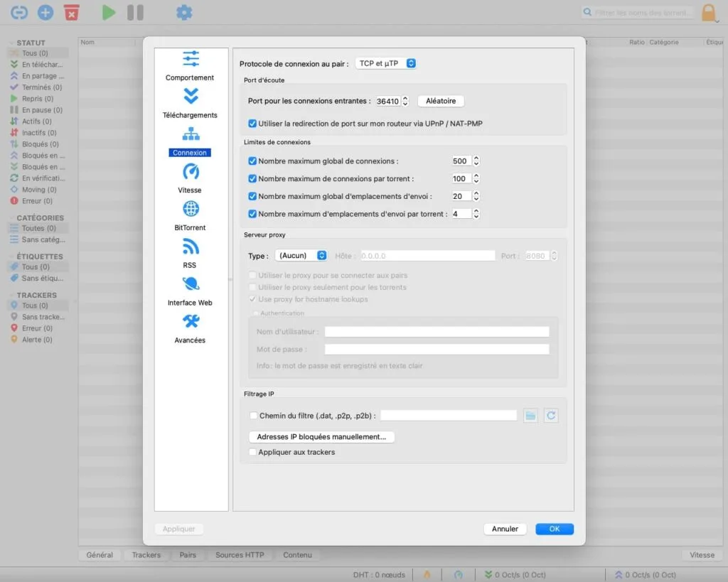Viewport: 728px width, 582px height.
Task: Click the Catégorie column header
Action: tap(663, 42)
